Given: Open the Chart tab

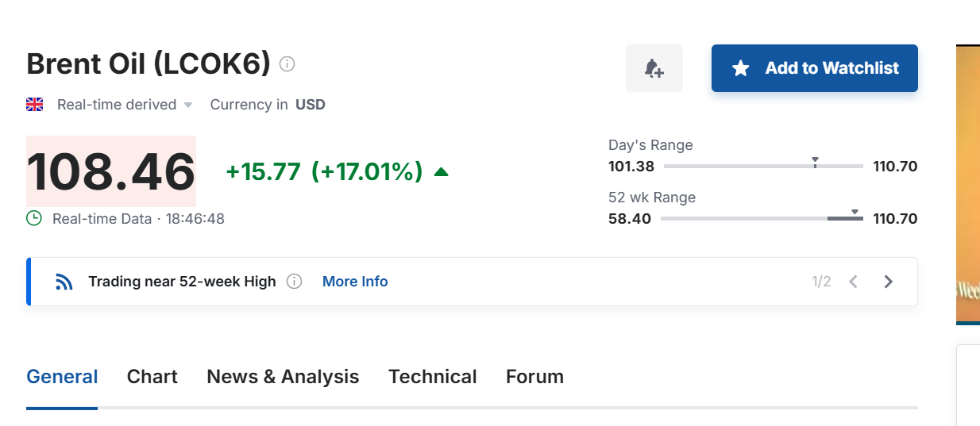Looking at the screenshot, I should pyautogui.click(x=152, y=377).
